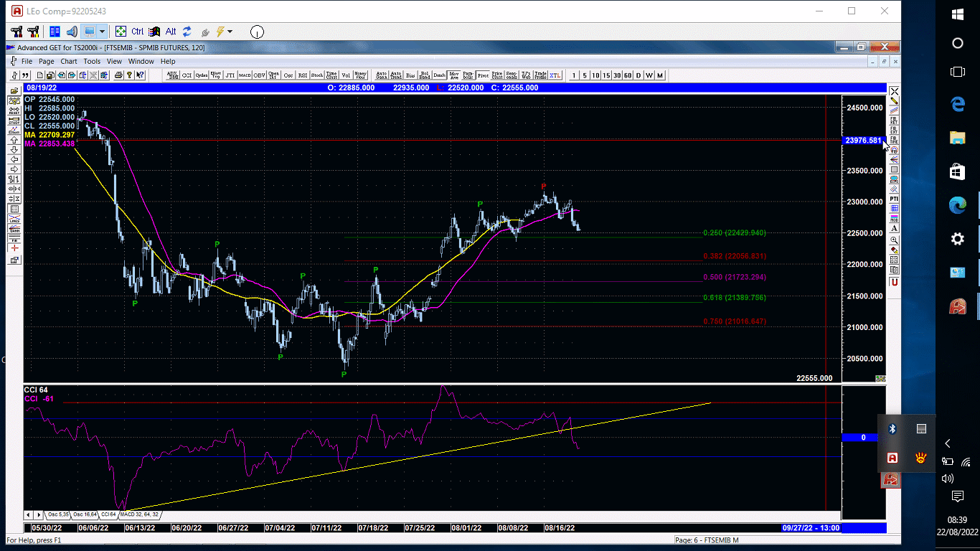Screen dimensions: 980x551
Task: Click the 0.500 (21723.294) Fibonacci level label
Action: coord(735,277)
